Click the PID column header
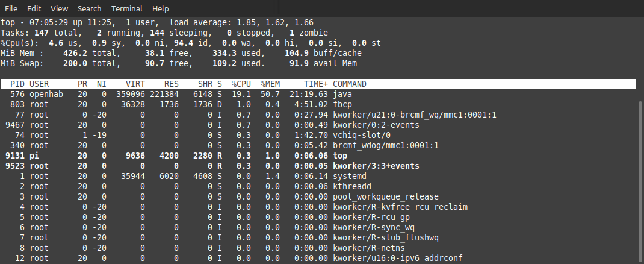Screen dimensions: 644x264 pyautogui.click(x=17, y=84)
